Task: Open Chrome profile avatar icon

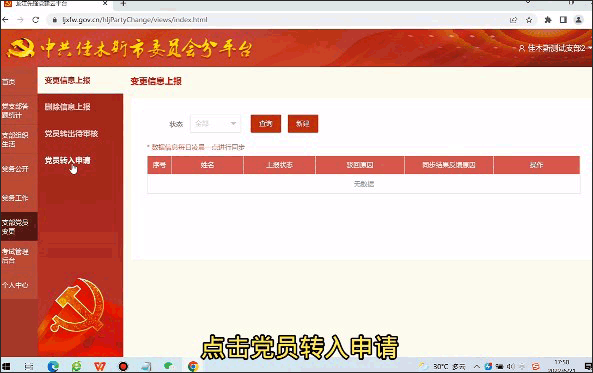Action: tap(578, 20)
